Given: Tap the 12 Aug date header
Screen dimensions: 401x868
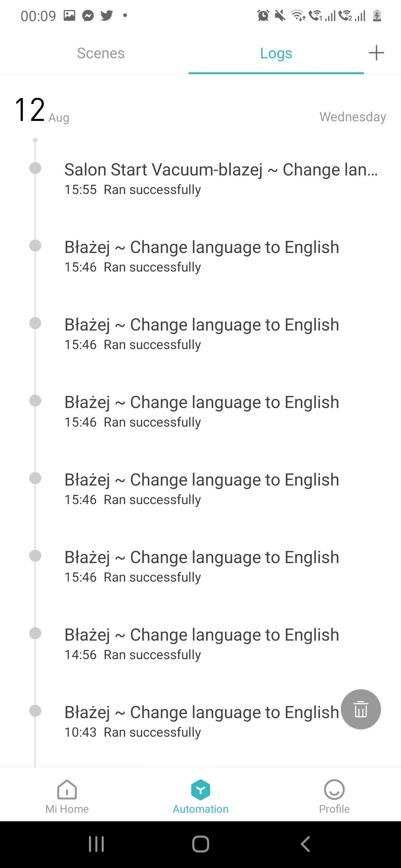Looking at the screenshot, I should coord(42,111).
